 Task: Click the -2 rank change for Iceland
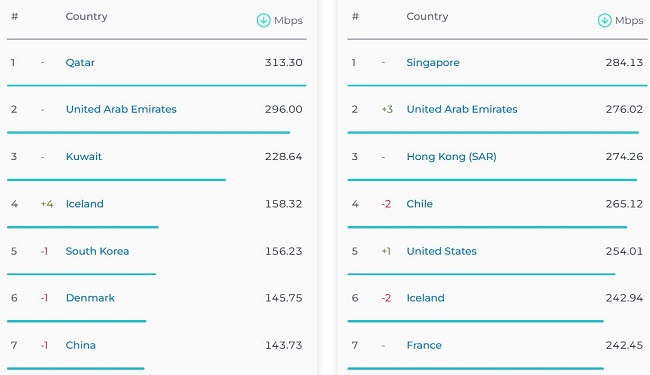[x=386, y=298]
